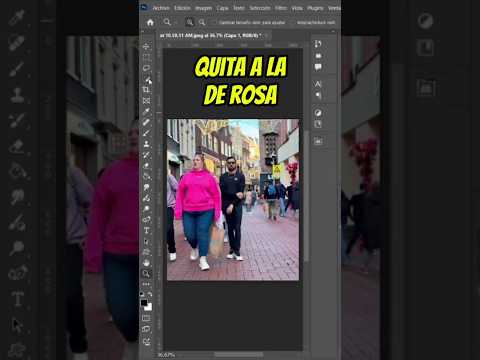The width and height of the screenshot is (480, 360).
Task: Select the Eraser tool
Action: [x=146, y=165]
